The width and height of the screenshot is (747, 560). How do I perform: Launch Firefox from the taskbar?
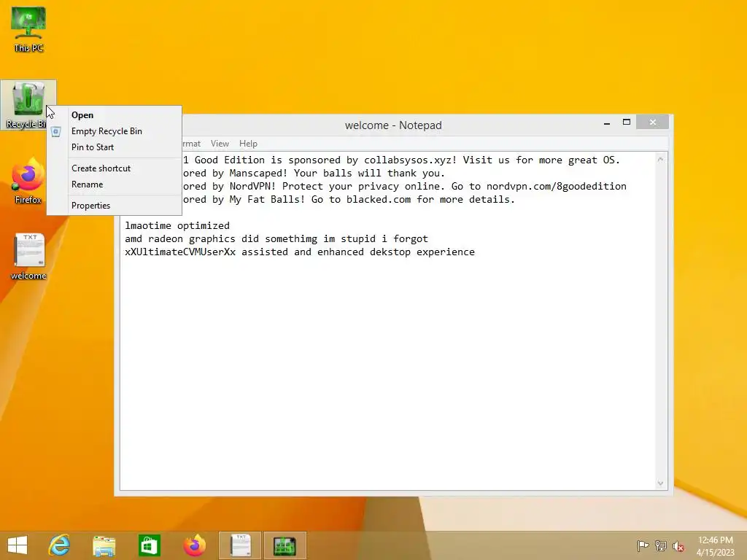coord(194,545)
